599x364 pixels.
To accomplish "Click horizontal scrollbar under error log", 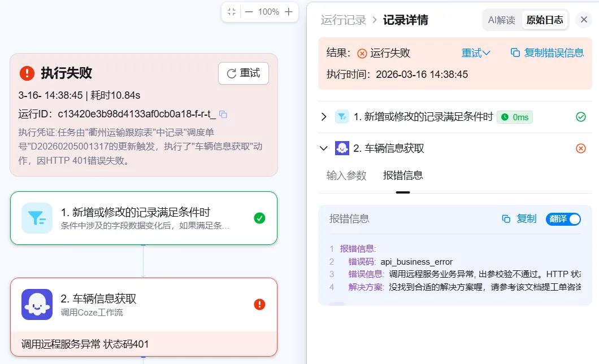I will tap(337, 304).
